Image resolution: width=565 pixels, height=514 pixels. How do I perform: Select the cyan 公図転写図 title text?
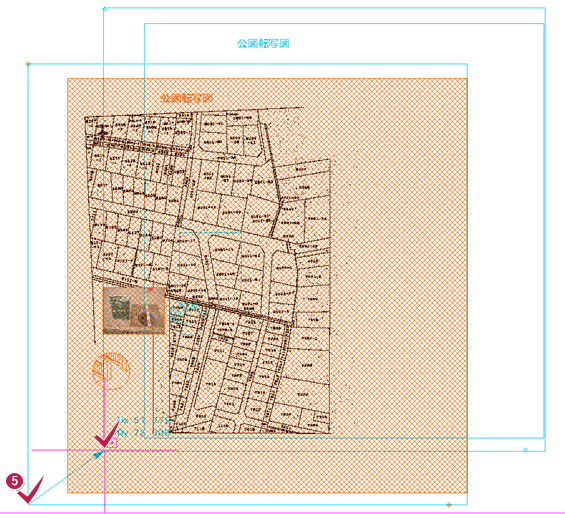coord(263,44)
